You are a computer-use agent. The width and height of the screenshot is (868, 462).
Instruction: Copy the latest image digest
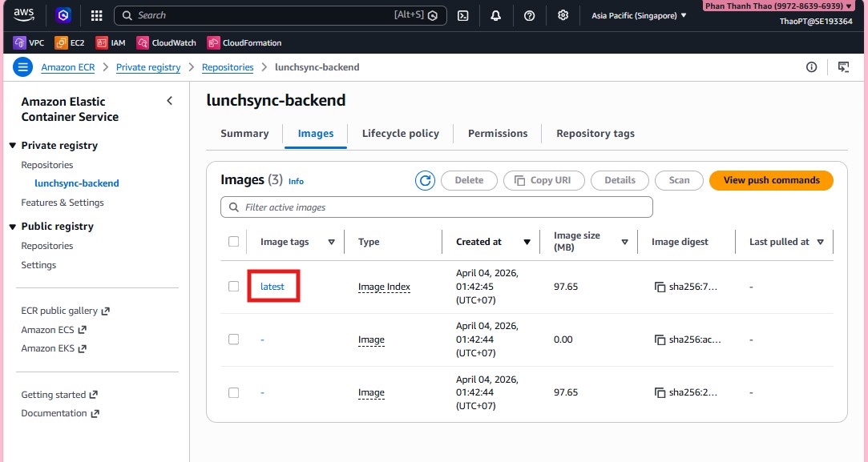point(660,287)
